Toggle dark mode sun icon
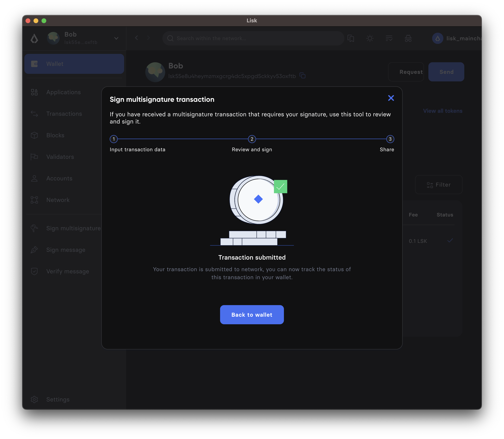Screen dimensions: 504x439 point(370,39)
